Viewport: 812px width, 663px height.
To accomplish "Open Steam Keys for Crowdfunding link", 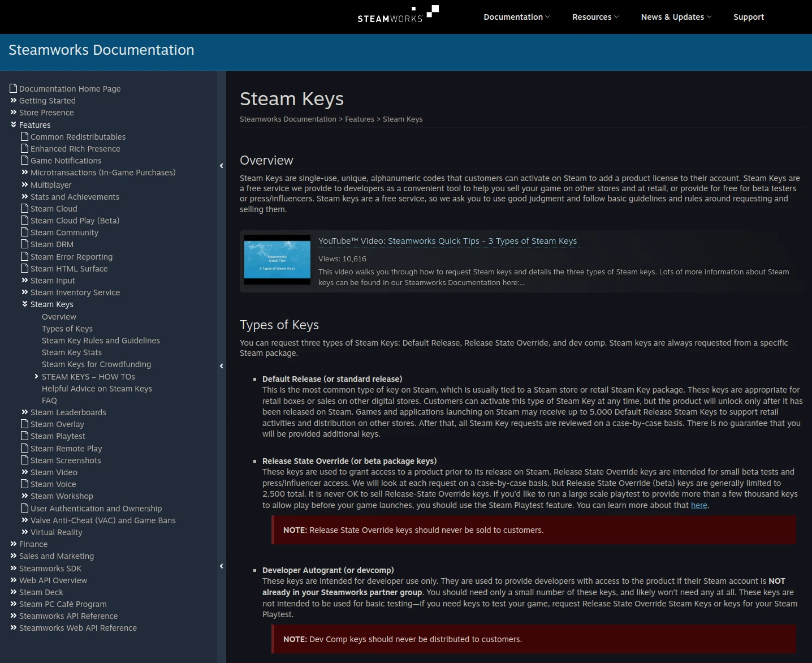I will click(x=96, y=364).
